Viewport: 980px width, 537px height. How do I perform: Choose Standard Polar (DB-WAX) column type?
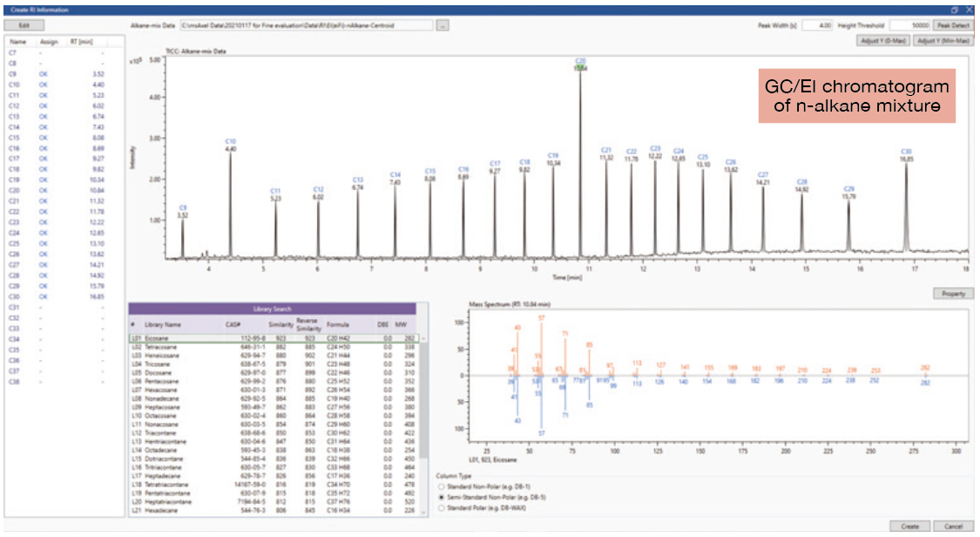pyautogui.click(x=442, y=508)
